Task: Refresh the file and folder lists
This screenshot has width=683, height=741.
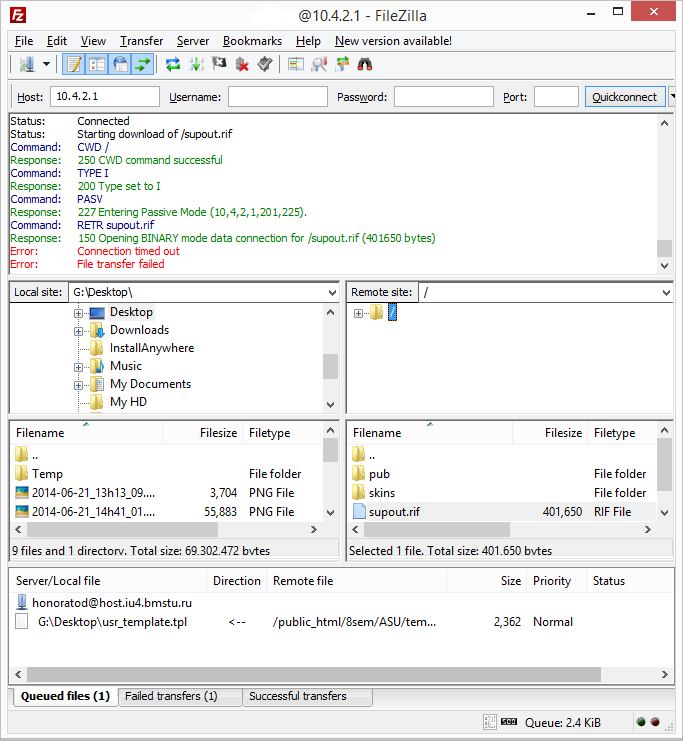Action: click(x=173, y=64)
